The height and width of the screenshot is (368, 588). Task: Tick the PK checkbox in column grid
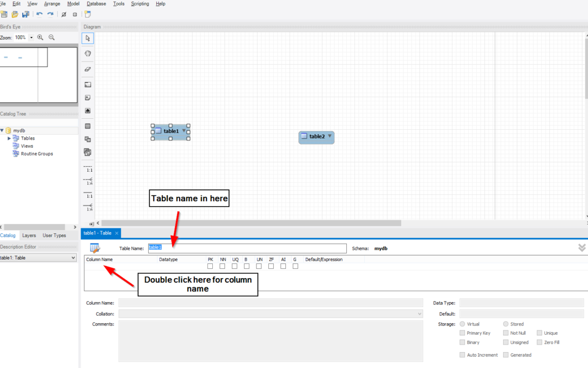click(x=210, y=266)
